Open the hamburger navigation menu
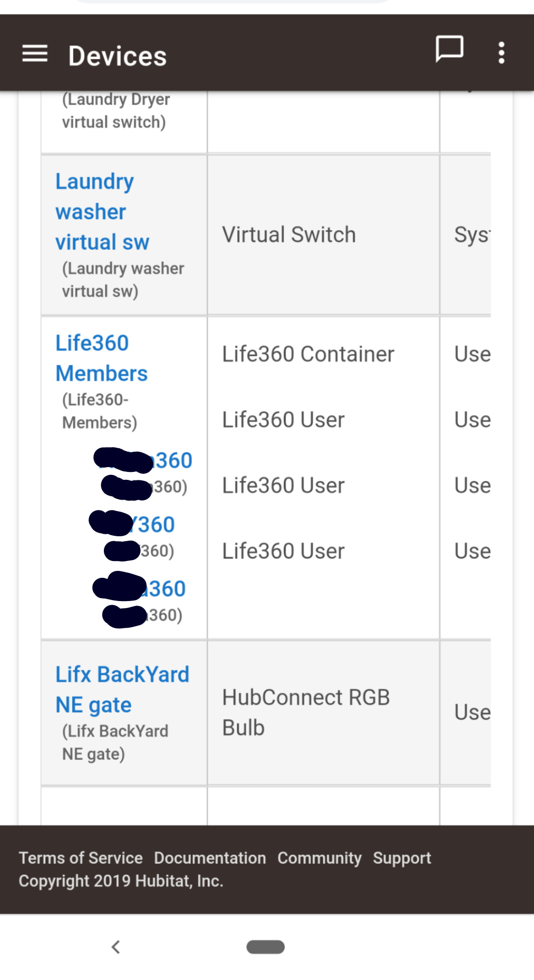The width and height of the screenshot is (534, 980). 35,53
